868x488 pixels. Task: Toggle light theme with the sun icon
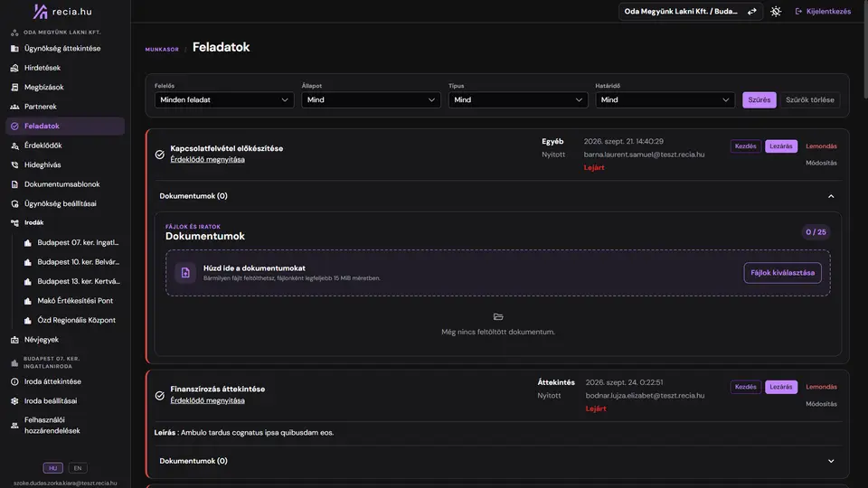(x=776, y=12)
